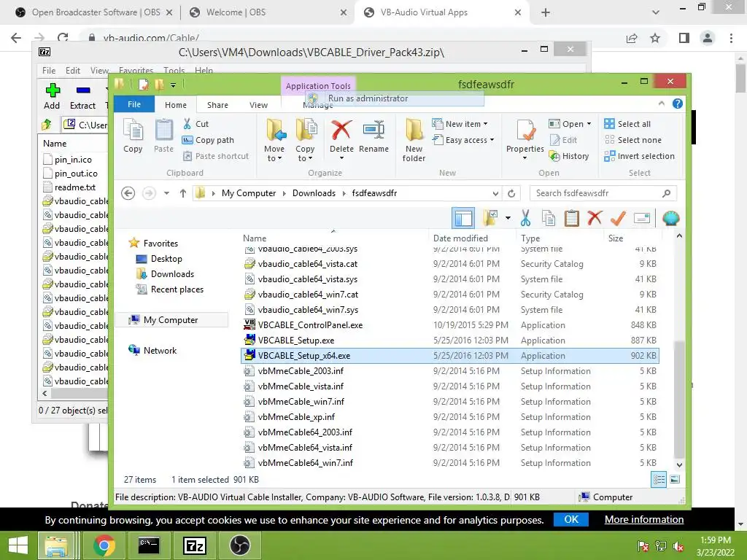
Task: Switch to the Share ribbon tab
Action: tap(217, 105)
